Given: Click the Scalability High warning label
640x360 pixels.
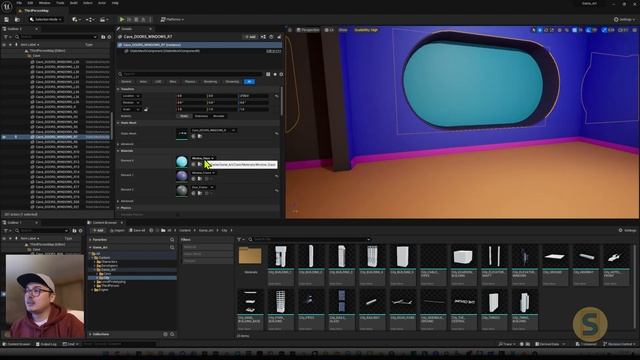Looking at the screenshot, I should [x=366, y=30].
